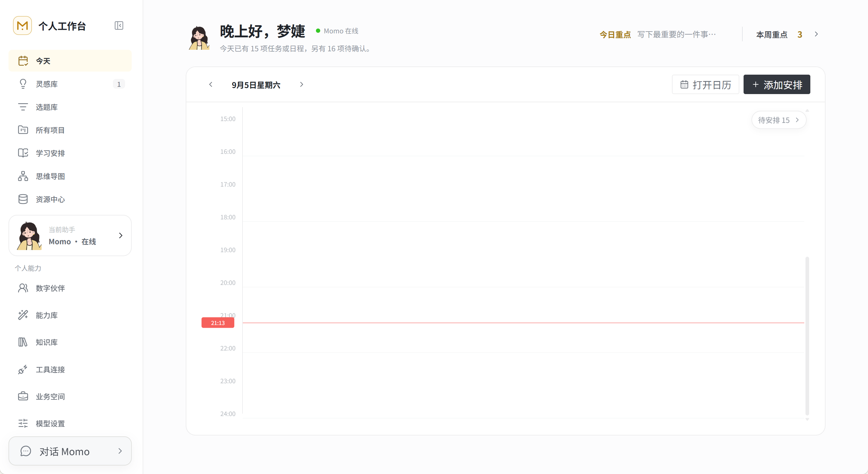Image resolution: width=868 pixels, height=474 pixels.
Task: Click the 能力库 magic wand icon
Action: (23, 315)
